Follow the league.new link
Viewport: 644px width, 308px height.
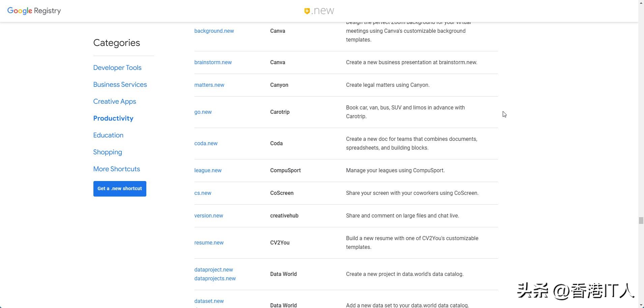(x=208, y=170)
